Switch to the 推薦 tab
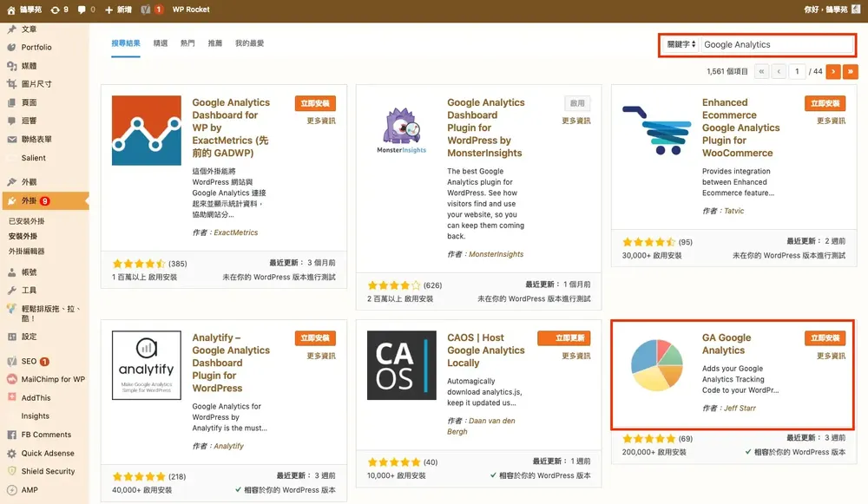The image size is (868, 504). pos(214,43)
